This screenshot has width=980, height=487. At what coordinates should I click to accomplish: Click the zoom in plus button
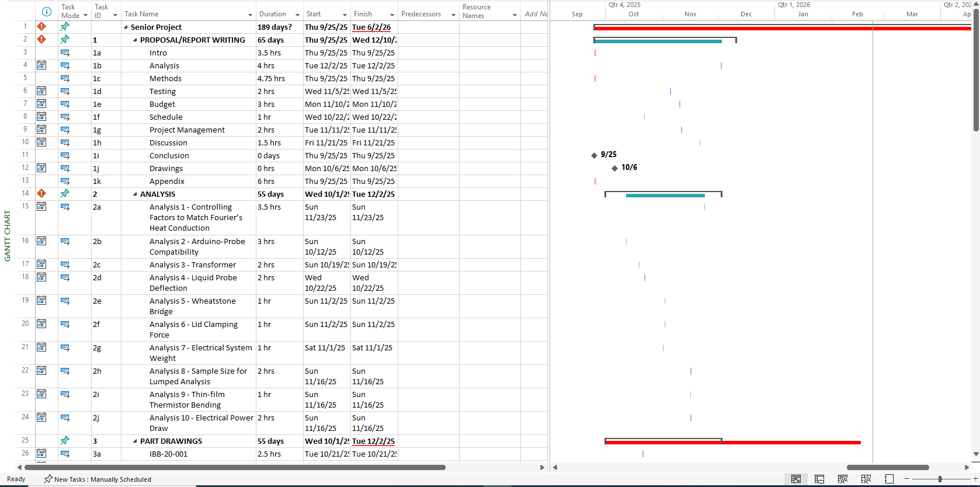point(975,479)
